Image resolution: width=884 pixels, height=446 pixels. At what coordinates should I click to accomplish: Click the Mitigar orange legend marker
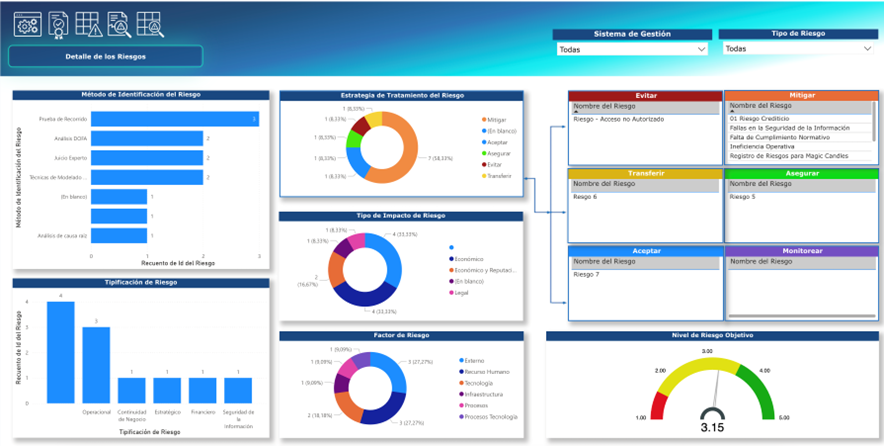pos(482,119)
